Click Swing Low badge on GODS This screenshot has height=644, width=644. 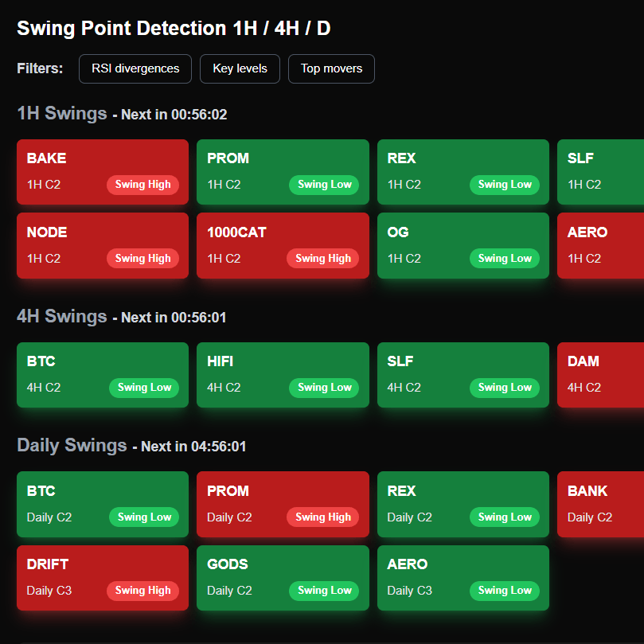pyautogui.click(x=324, y=591)
